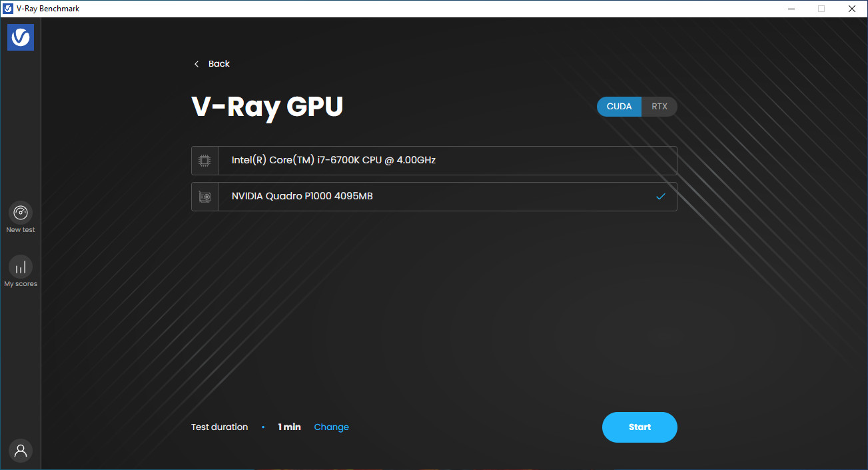The image size is (868, 470).
Task: Open My scores bar chart icon
Action: (21, 267)
